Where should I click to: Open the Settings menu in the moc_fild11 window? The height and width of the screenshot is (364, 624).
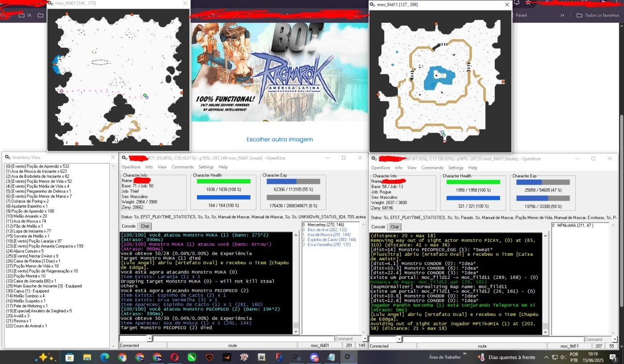pos(456,168)
